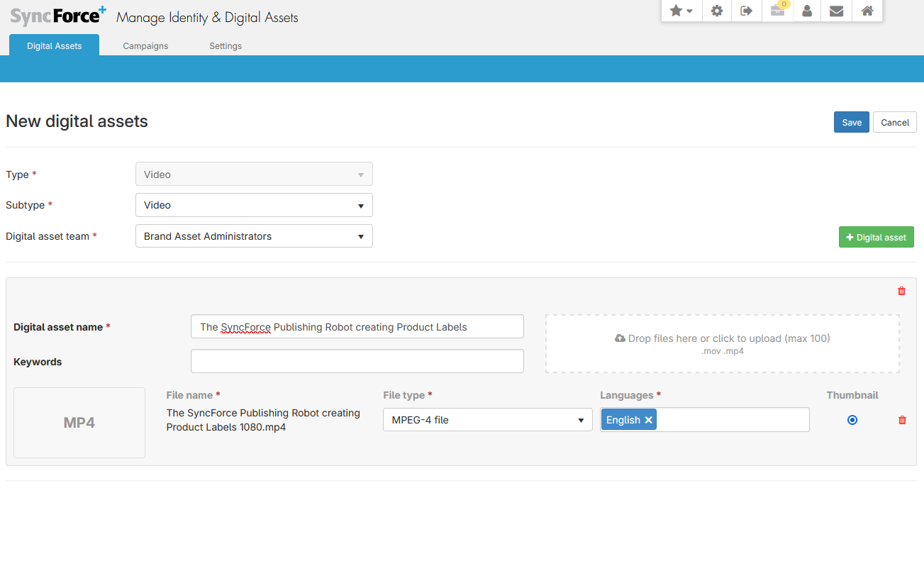
Task: Open the favorites star menu
Action: tap(681, 11)
